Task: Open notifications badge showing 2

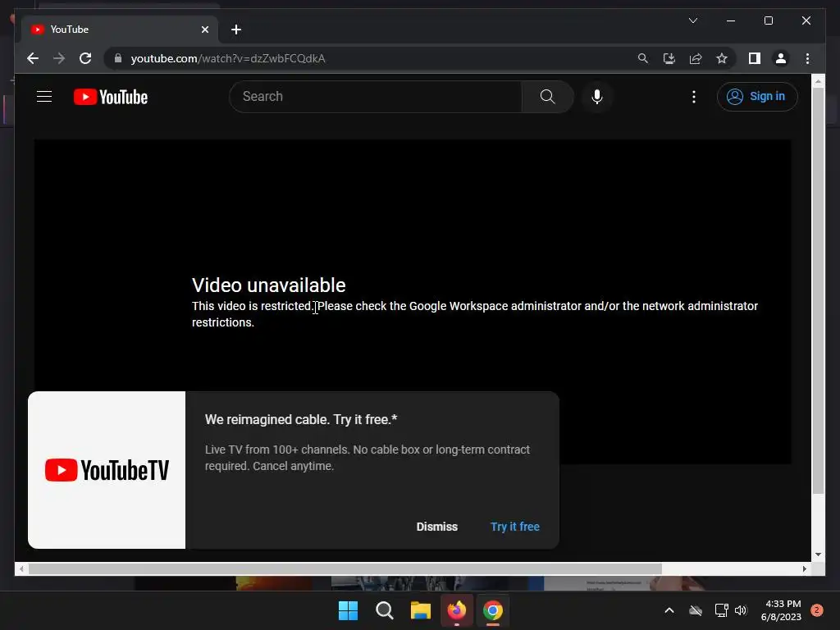Action: click(x=817, y=610)
